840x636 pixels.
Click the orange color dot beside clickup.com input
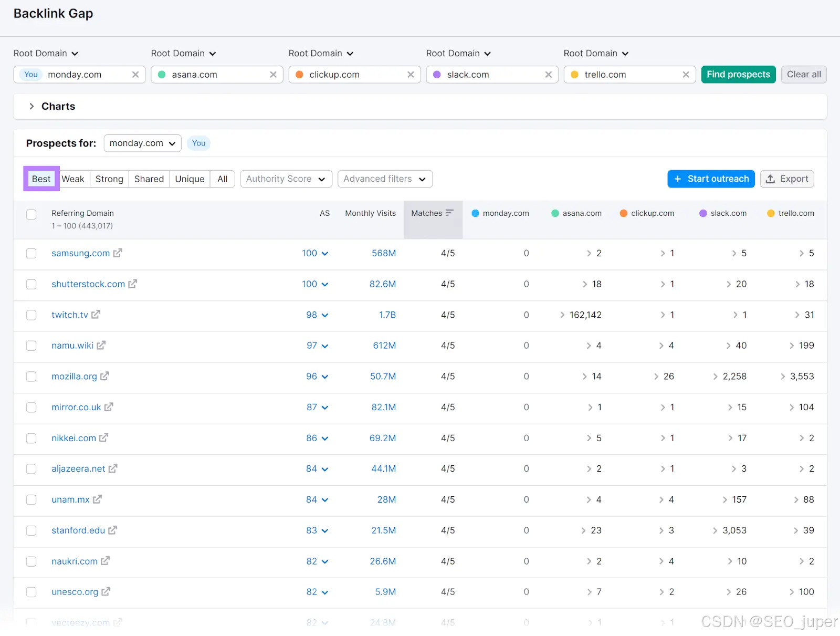point(299,75)
